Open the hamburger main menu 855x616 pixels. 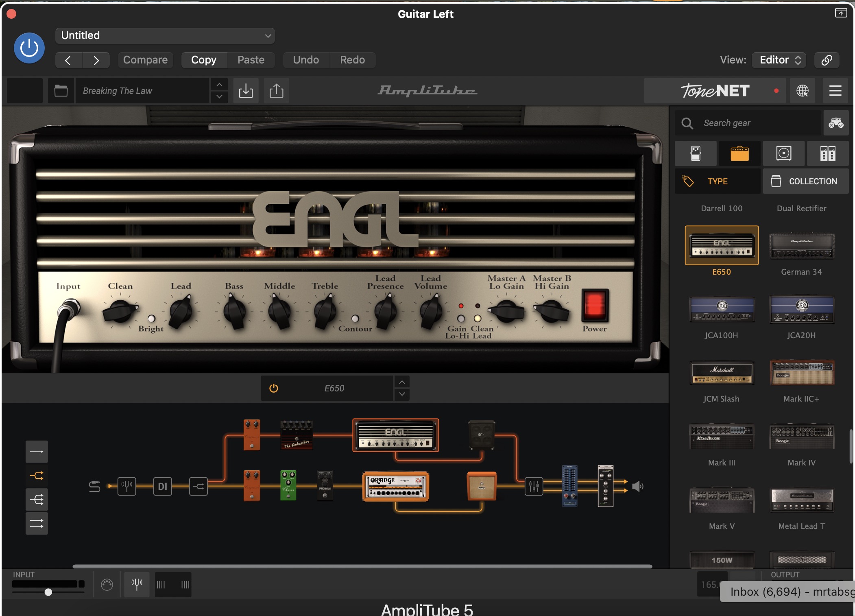(x=835, y=91)
